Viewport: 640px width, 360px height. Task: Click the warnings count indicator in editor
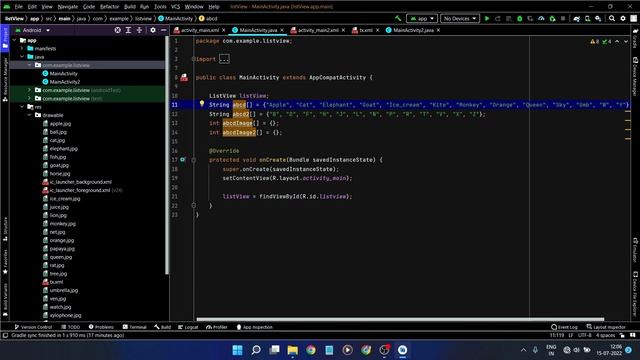(594, 41)
